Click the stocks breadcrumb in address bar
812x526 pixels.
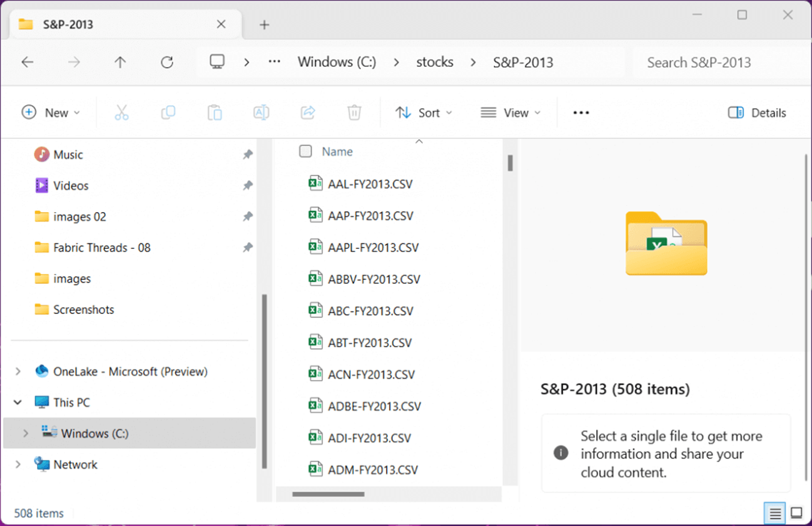(435, 62)
